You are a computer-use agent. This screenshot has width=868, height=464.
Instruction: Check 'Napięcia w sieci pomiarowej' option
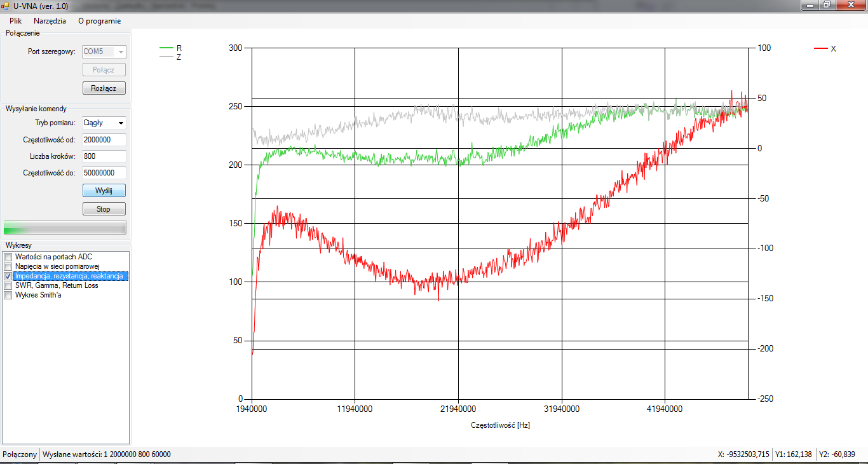[x=8, y=266]
